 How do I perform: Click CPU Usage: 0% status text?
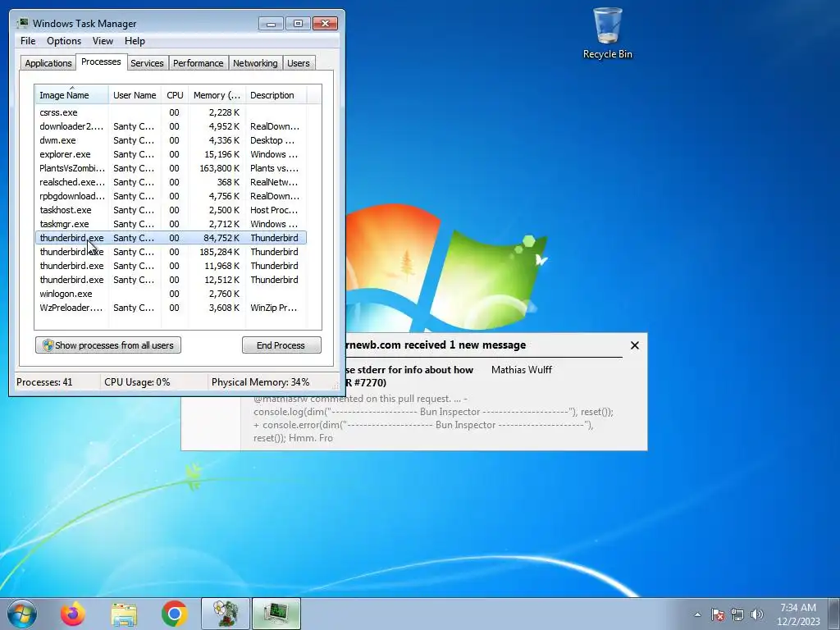pos(137,382)
